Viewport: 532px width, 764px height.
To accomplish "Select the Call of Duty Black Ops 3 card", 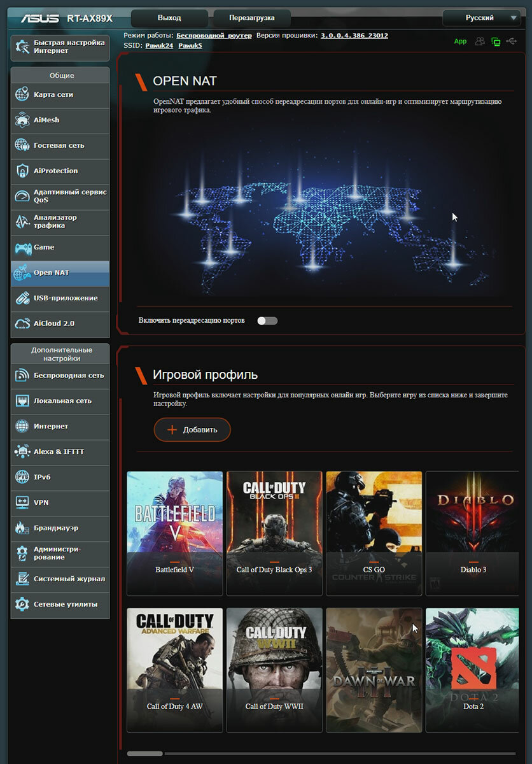I will coord(274,534).
